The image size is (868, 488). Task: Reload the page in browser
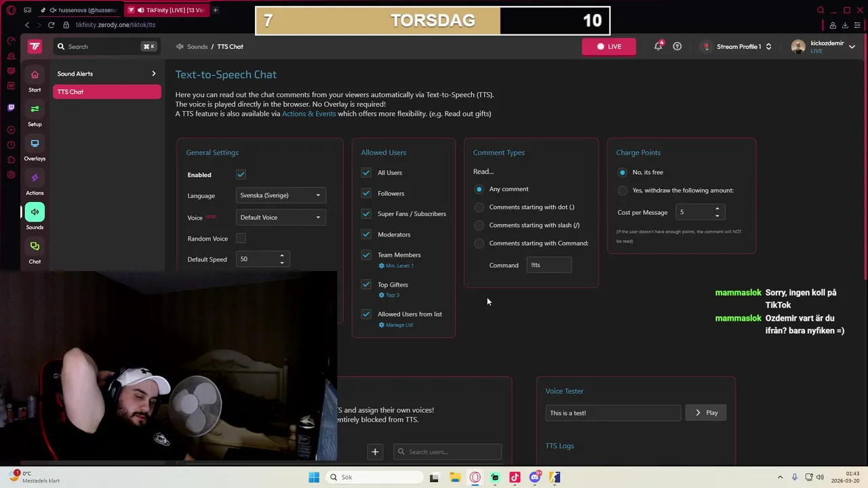click(x=51, y=24)
